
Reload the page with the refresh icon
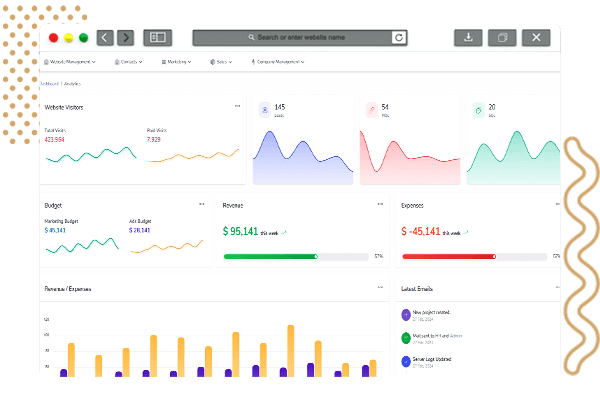[x=399, y=38]
